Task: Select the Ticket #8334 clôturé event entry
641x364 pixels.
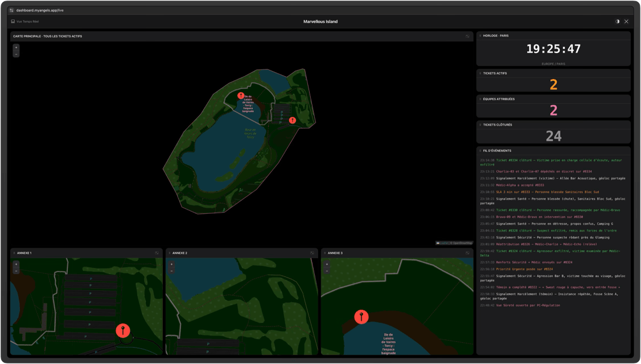Action: point(551,162)
